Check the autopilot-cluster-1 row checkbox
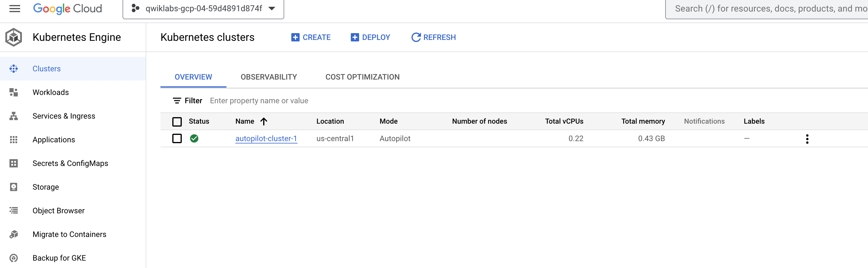Image resolution: width=868 pixels, height=268 pixels. pos(177,138)
